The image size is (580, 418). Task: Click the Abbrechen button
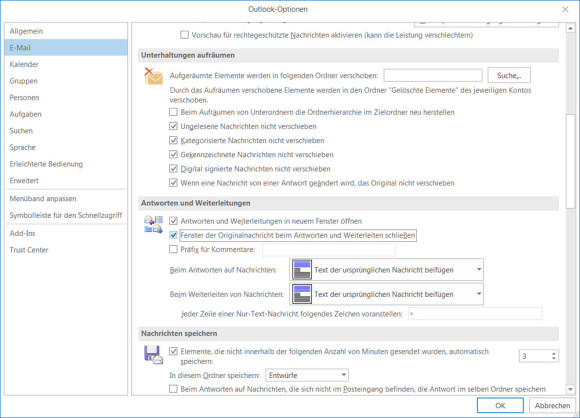pos(552,405)
